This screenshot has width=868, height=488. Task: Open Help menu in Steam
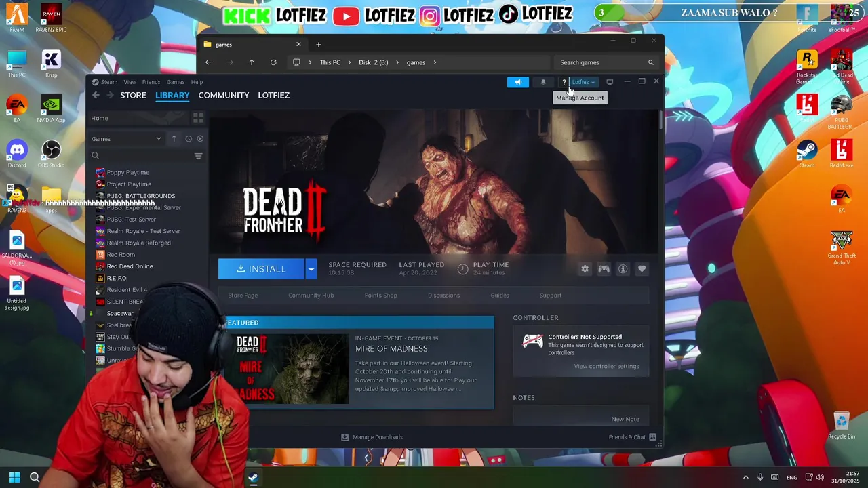(x=197, y=82)
